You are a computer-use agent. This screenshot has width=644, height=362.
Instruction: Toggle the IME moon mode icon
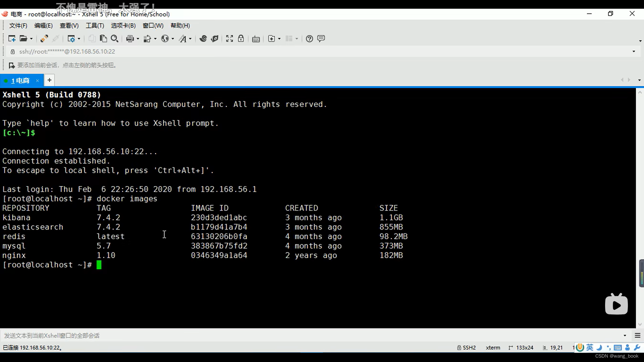tap(599, 348)
